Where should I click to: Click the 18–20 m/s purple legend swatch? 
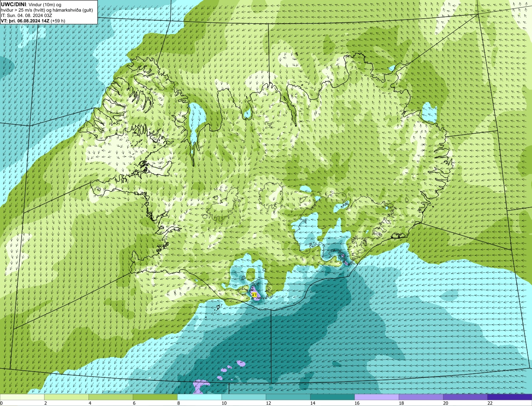421,397
